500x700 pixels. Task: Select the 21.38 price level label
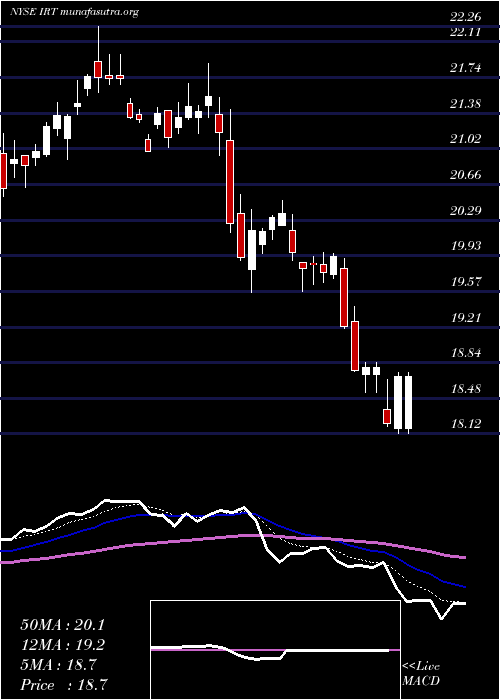pos(465,104)
